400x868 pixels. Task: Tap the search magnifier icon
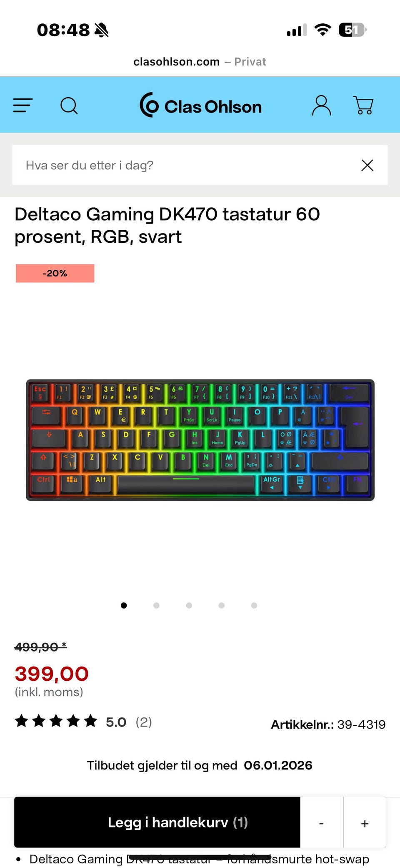(x=69, y=106)
